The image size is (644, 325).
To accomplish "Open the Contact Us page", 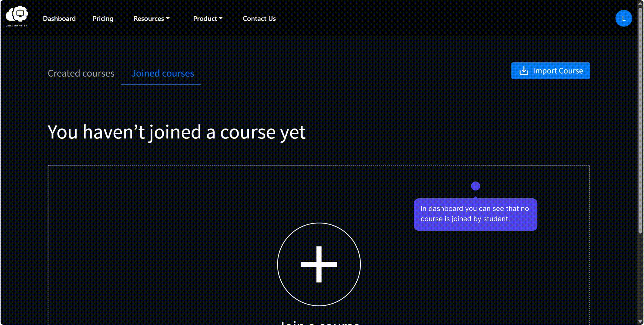I will 259,18.
